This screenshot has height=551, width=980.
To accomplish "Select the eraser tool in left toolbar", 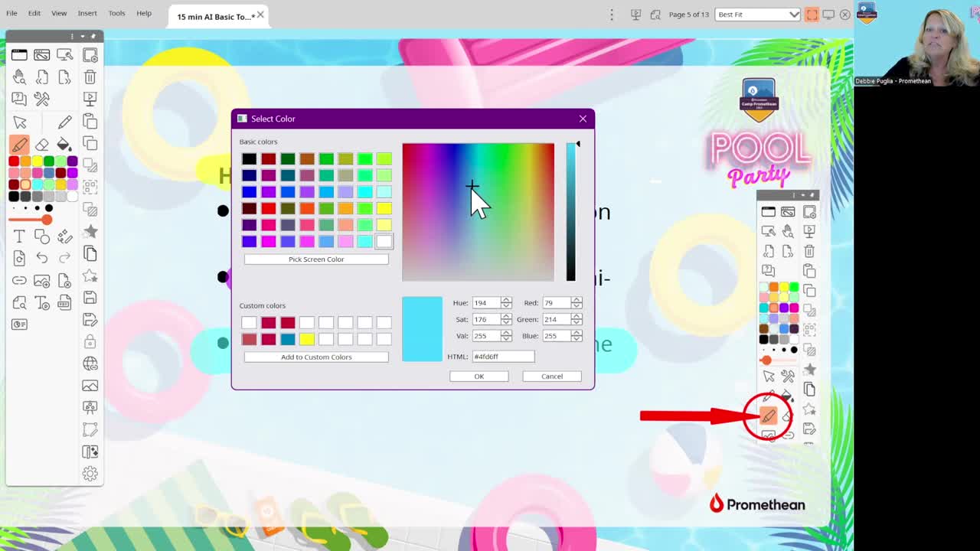I will point(42,144).
